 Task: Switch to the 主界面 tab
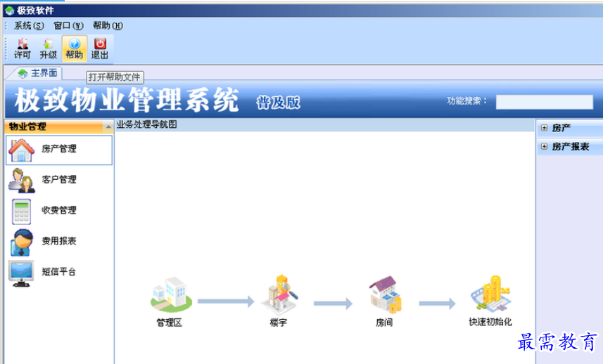(x=39, y=73)
